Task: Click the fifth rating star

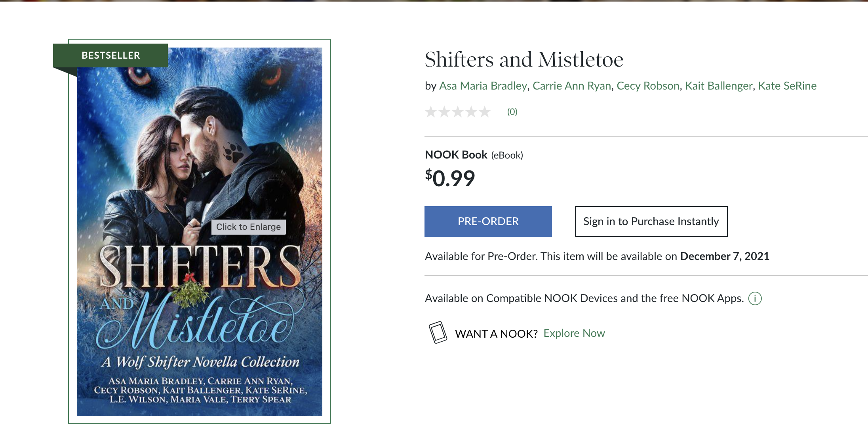Action: (485, 112)
